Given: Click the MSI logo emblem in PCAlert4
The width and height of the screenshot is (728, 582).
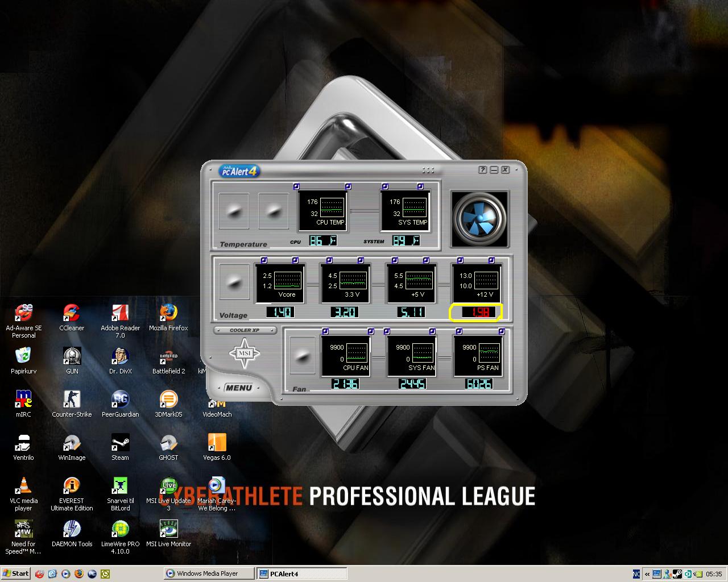Looking at the screenshot, I should 245,354.
